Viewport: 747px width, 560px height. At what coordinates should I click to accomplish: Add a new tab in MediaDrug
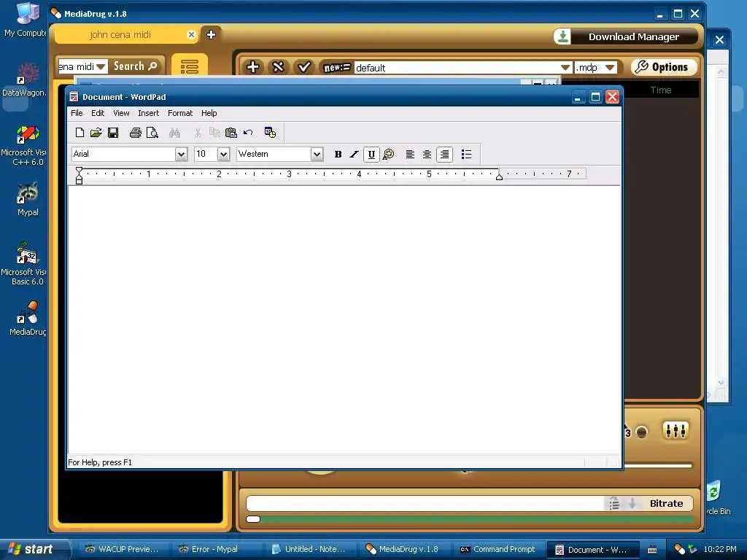(x=211, y=35)
